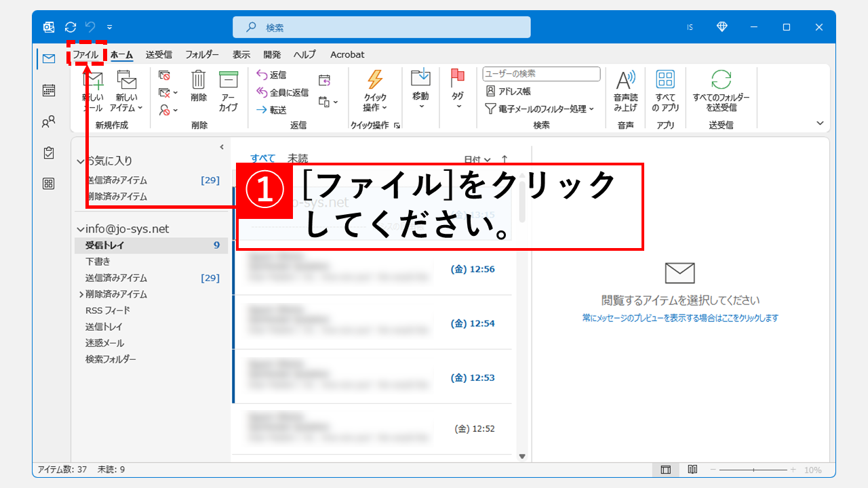This screenshot has height=488, width=868.
Task: Select the 下書き folder
Action: [x=151, y=262]
